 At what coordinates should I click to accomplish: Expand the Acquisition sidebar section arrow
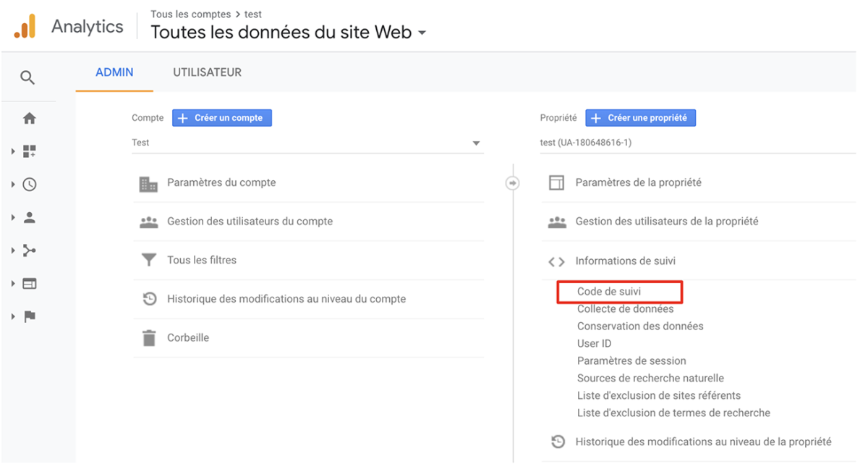(13, 250)
